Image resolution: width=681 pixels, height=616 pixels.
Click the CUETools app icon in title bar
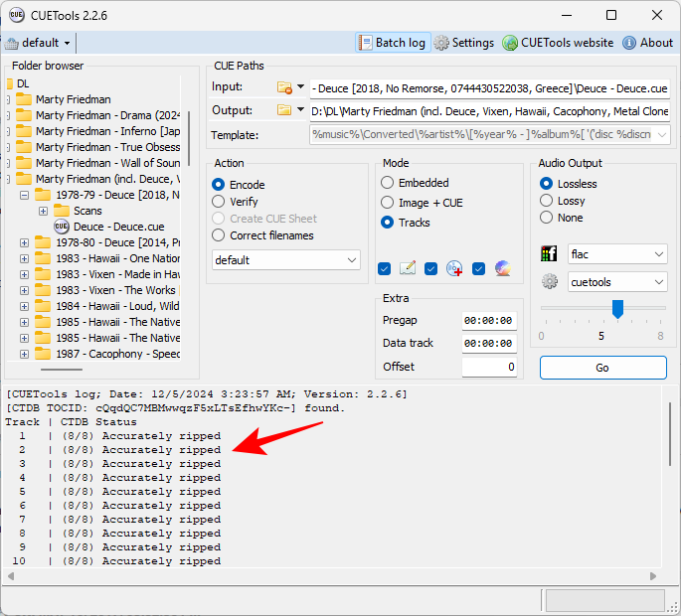click(16, 15)
